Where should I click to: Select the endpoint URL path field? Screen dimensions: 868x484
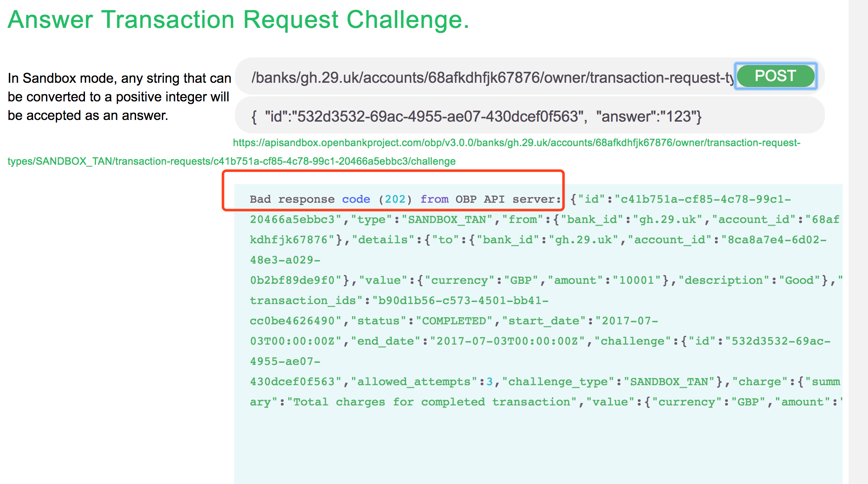click(465, 77)
